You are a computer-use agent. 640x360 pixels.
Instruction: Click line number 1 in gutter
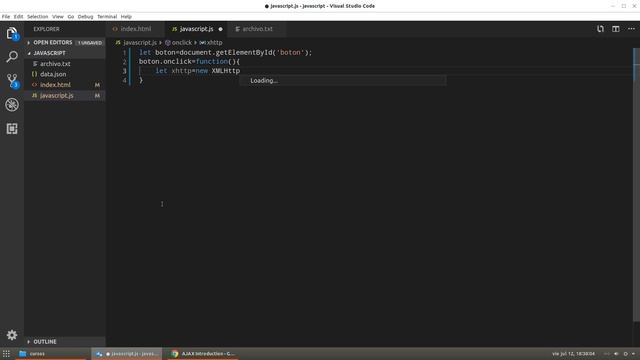(x=124, y=53)
